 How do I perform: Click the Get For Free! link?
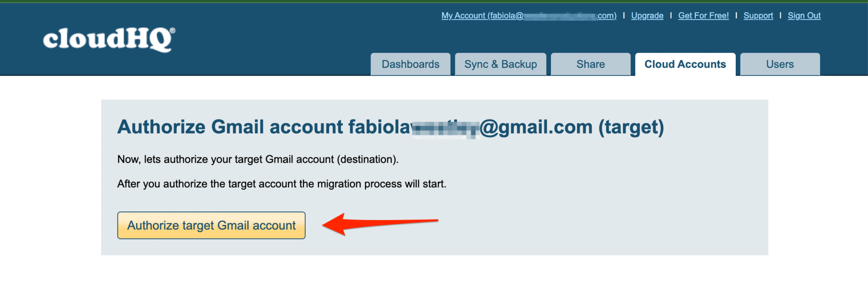coord(703,15)
